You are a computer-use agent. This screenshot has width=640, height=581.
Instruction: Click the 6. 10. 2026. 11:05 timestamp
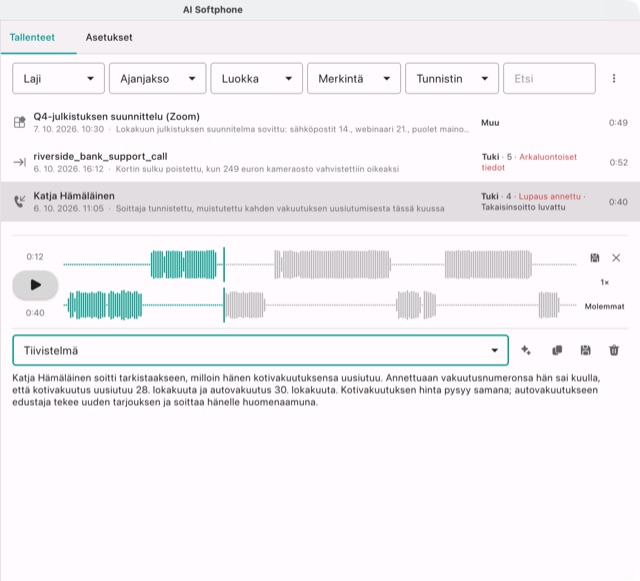(x=69, y=208)
